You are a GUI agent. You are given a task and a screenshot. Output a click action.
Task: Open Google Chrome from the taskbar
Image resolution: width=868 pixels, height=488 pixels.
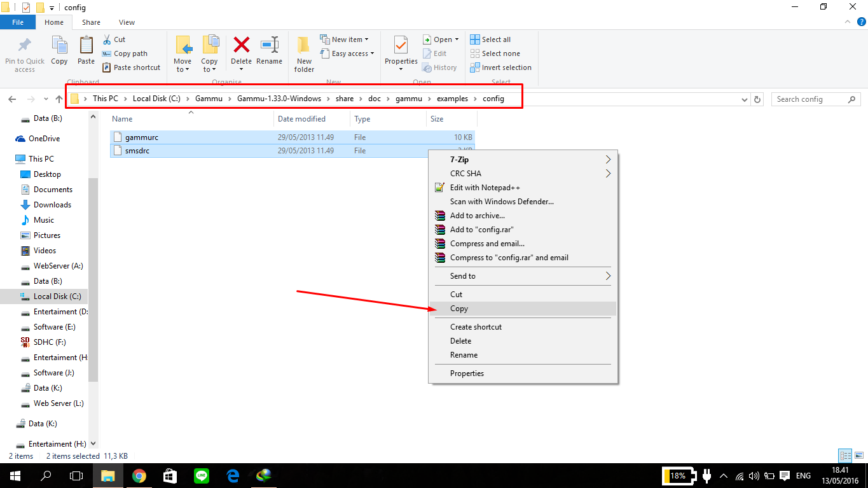[139, 475]
